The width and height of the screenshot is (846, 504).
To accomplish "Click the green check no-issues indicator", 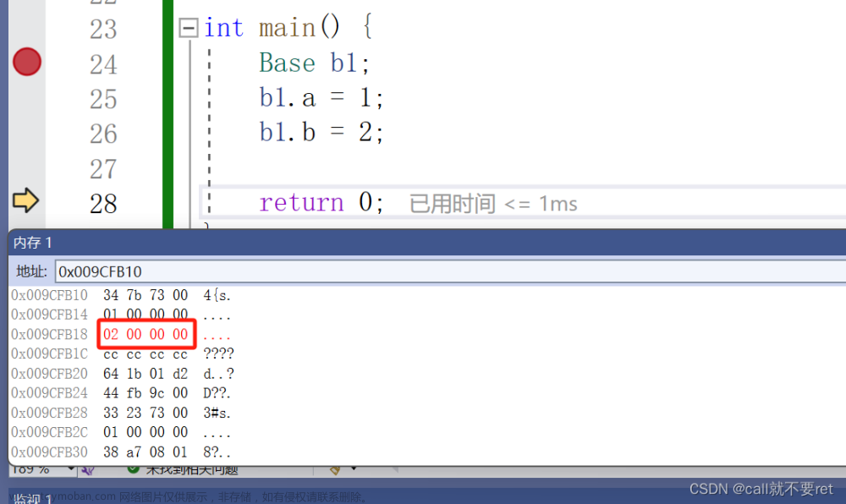I will pos(133,469).
